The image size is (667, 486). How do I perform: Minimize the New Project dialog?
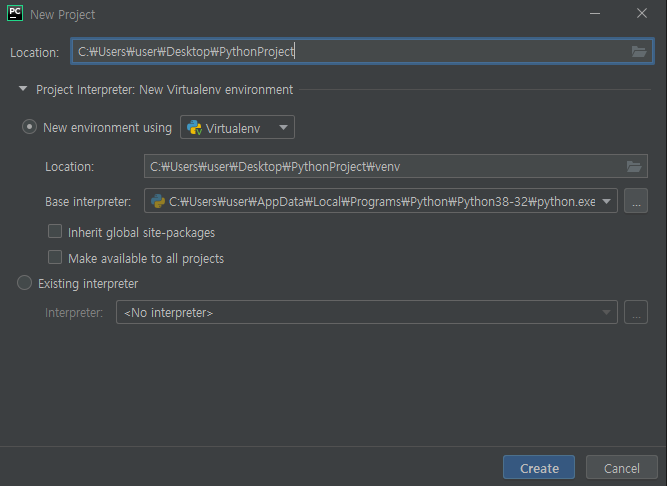(595, 14)
